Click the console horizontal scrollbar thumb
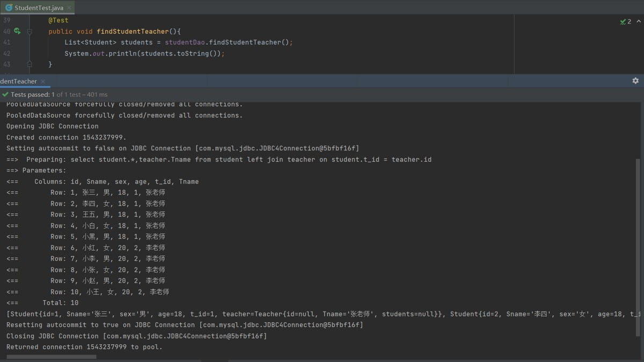This screenshot has height=362, width=644. [48, 357]
